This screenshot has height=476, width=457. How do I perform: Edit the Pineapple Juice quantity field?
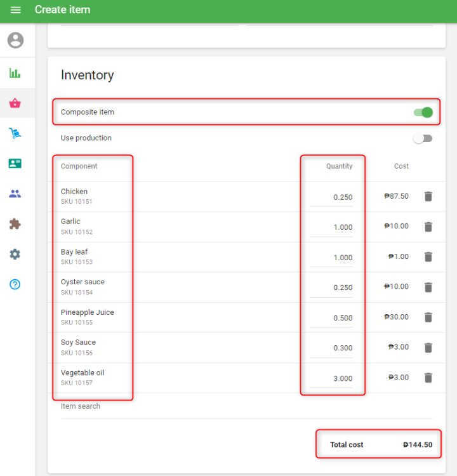[x=331, y=318]
